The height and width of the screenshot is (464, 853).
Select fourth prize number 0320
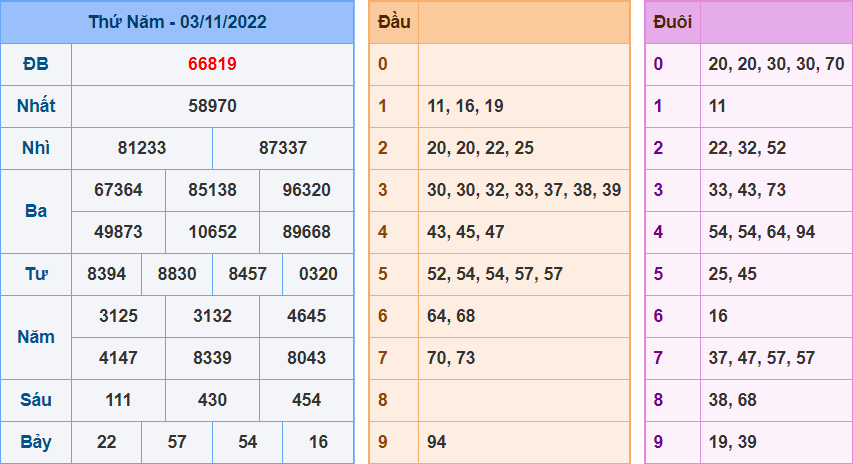[x=318, y=274]
